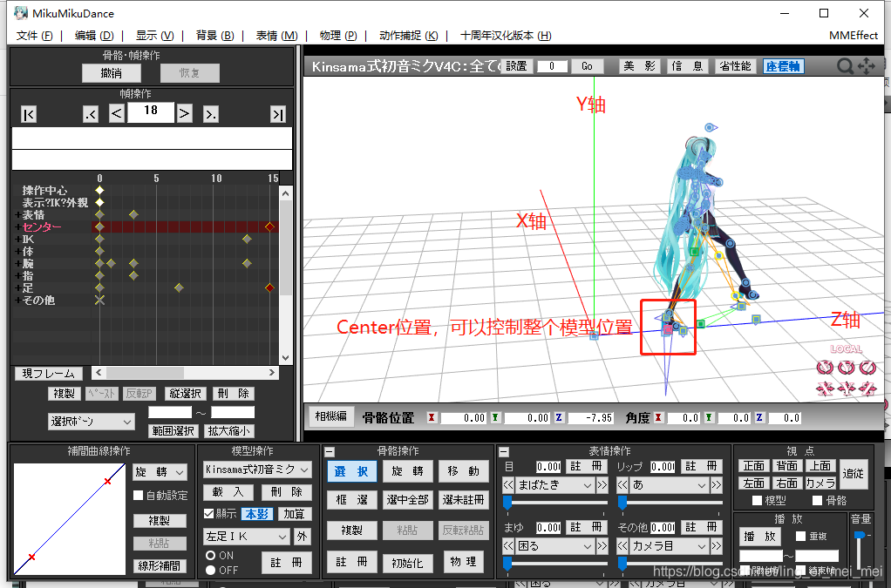Click the Y-axis move handle under LOCAL
891x588 pixels.
847,389
